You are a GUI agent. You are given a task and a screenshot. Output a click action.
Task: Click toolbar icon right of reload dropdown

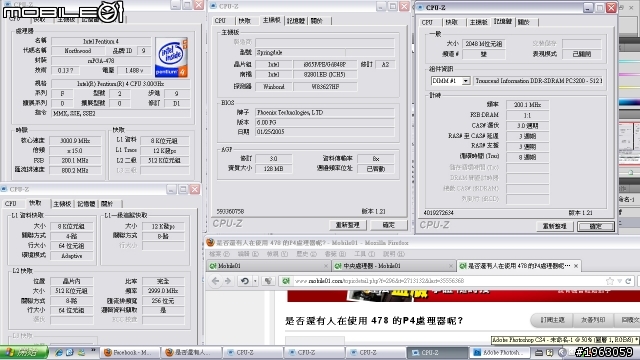pyautogui.click(x=268, y=281)
